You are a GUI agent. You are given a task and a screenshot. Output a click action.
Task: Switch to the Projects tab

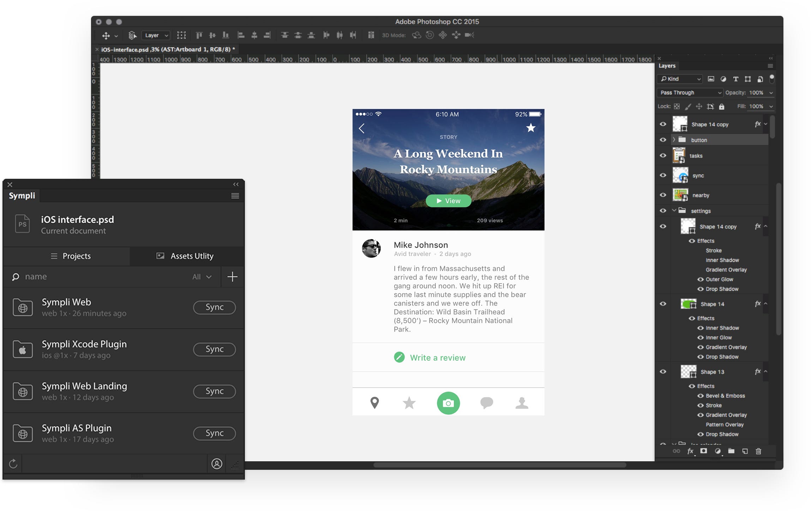click(66, 256)
